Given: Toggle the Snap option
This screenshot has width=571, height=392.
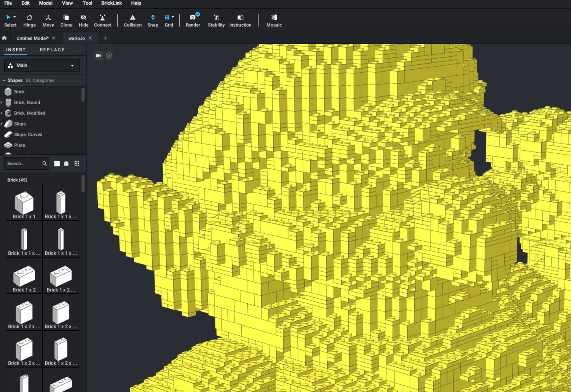Looking at the screenshot, I should (x=153, y=21).
